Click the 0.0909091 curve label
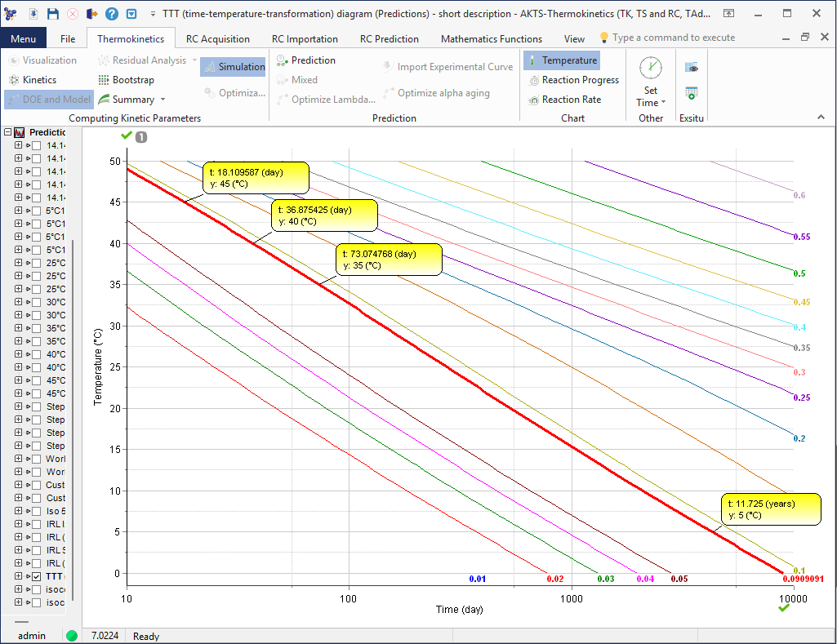 coord(804,579)
